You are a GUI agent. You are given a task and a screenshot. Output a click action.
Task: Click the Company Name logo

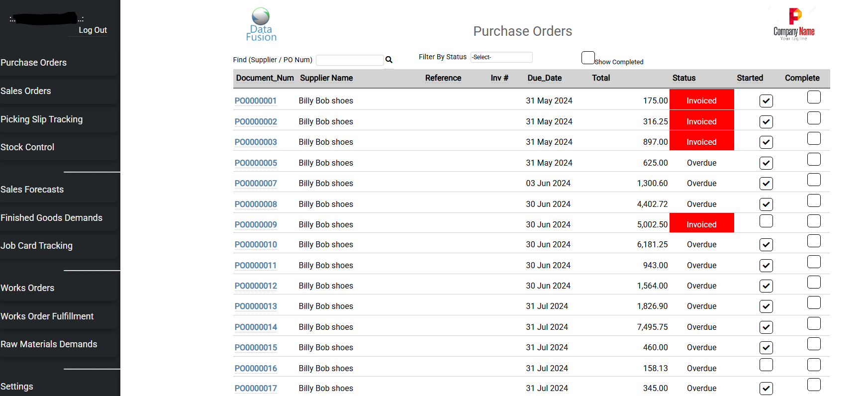point(794,24)
